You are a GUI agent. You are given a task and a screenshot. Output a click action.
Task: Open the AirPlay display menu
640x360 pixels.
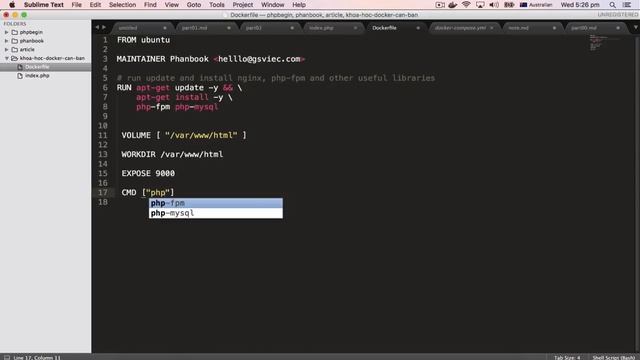[x=480, y=5]
